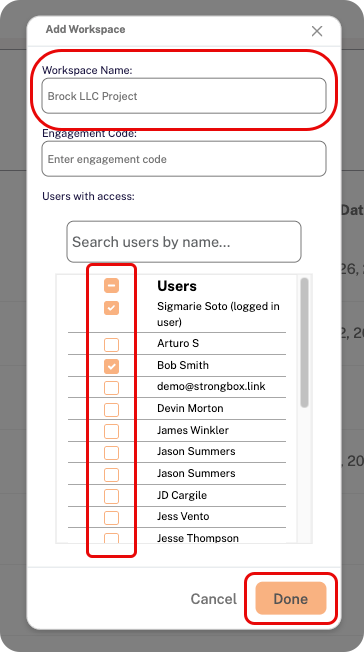Viewport: 364px width, 652px height.
Task: Focus the Workspace Name field
Action: point(184,96)
